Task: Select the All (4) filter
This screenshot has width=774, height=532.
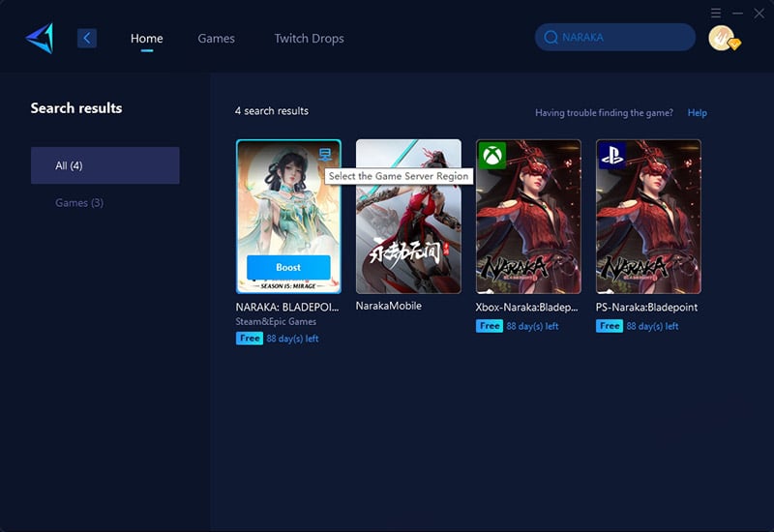Action: [105, 165]
